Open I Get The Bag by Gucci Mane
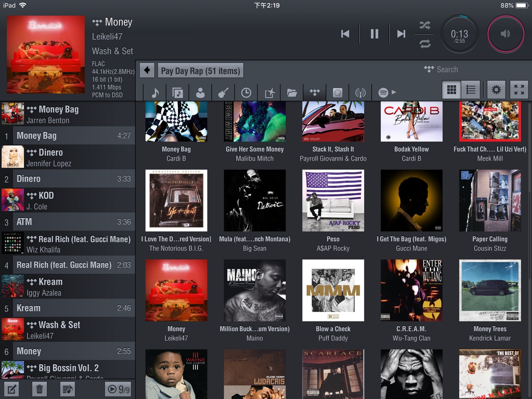The height and width of the screenshot is (399, 532). click(412, 201)
